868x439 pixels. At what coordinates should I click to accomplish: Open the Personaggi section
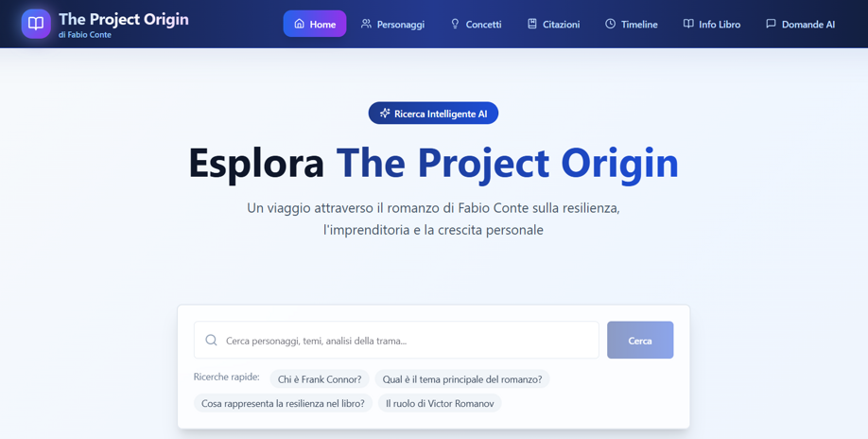[x=392, y=24]
